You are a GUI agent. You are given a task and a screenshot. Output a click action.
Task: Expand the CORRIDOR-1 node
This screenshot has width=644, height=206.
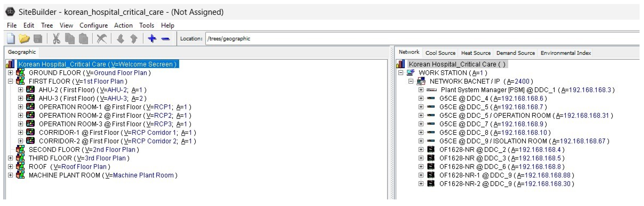click(x=21, y=132)
